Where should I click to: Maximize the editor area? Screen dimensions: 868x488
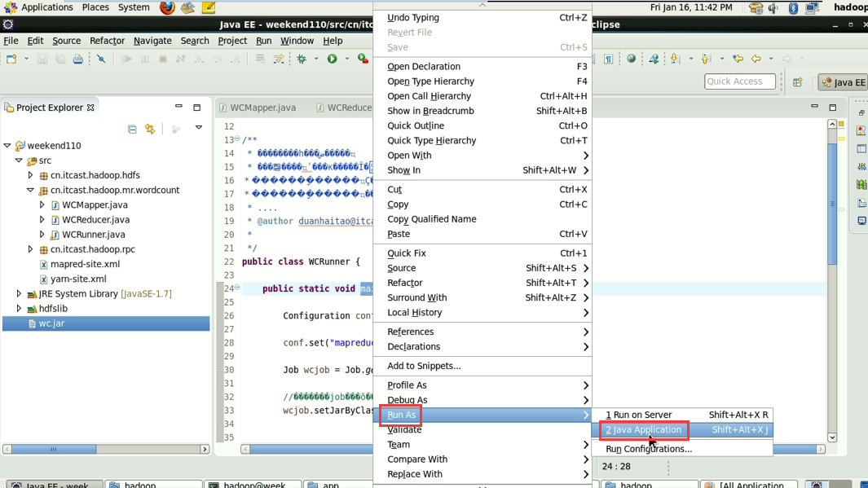[833, 108]
